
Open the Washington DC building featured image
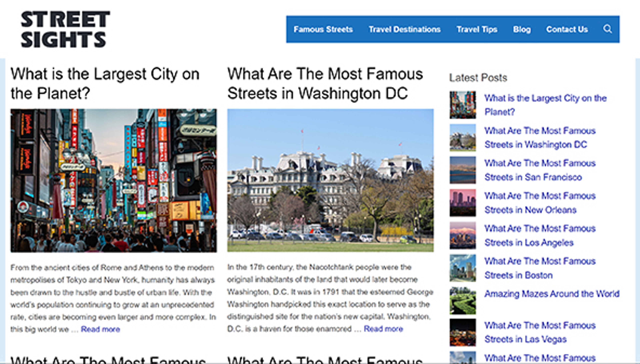[x=330, y=180]
